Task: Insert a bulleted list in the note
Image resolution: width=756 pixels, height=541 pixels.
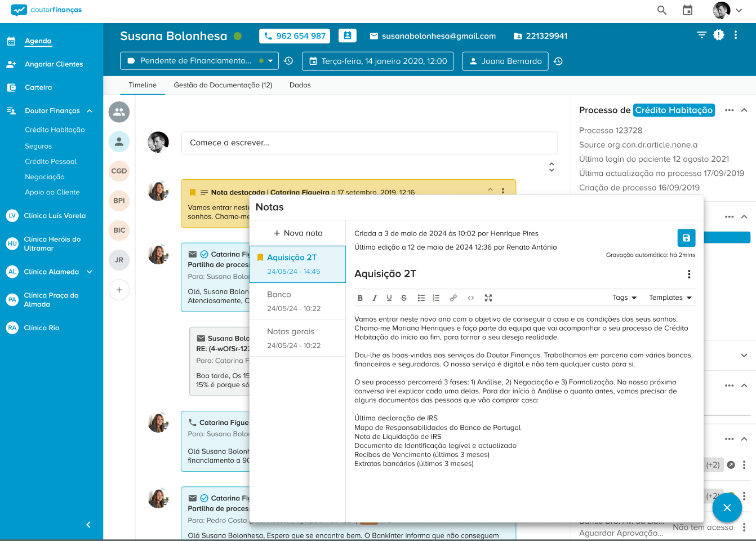Action: (x=421, y=298)
